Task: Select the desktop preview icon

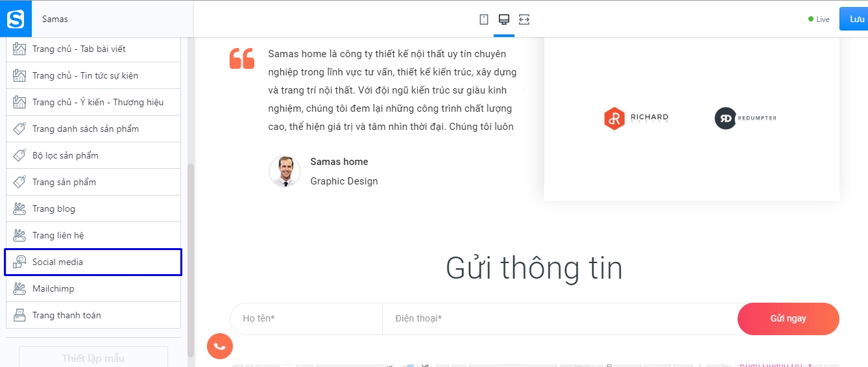Action: click(503, 19)
